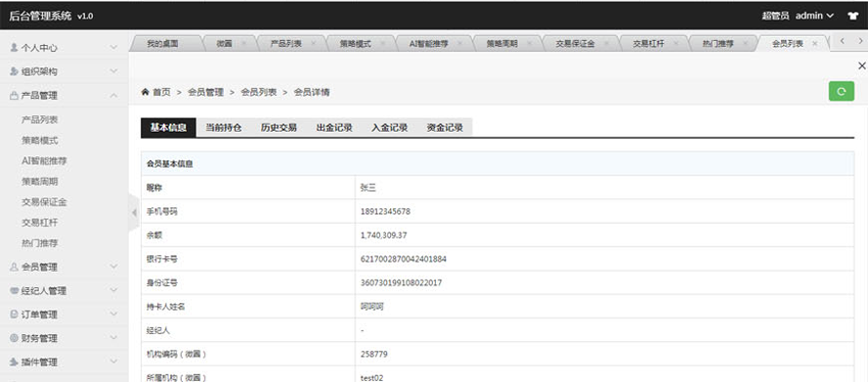Close the detail panel with the X
The image size is (868, 382).
click(861, 65)
